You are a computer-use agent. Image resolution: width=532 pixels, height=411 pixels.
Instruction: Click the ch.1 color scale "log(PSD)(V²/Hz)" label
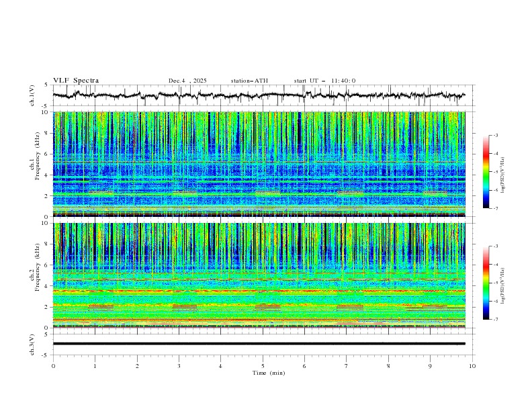(502, 175)
